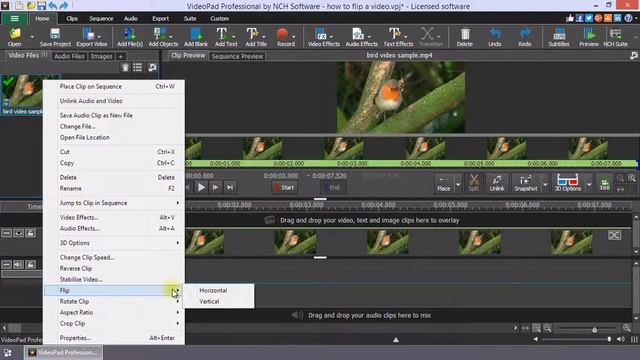
Task: Click the green clip preview timeline bar
Action: pyautogui.click(x=411, y=163)
